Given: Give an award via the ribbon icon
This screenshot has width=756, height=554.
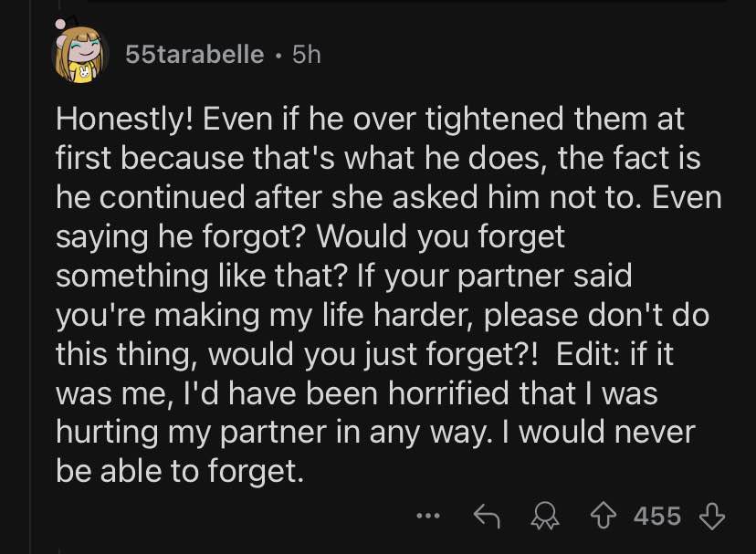Looking at the screenshot, I should (x=545, y=517).
